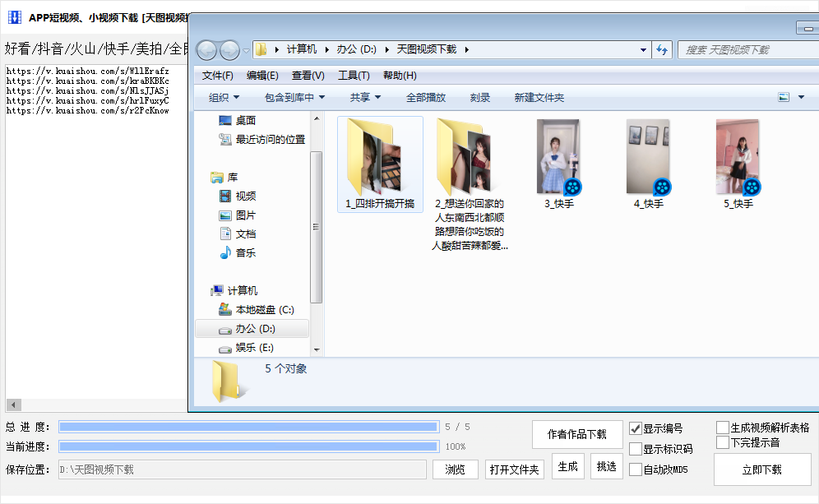Select video file 4_快手
The width and height of the screenshot is (819, 504).
point(648,164)
